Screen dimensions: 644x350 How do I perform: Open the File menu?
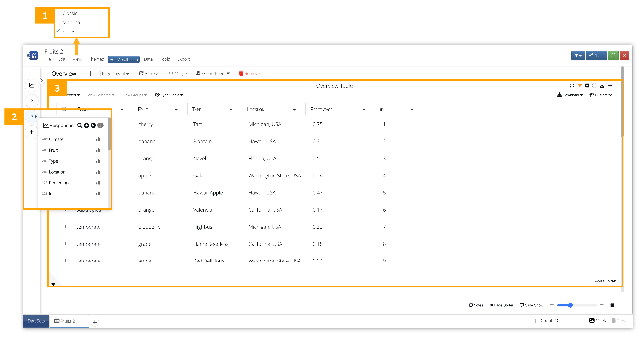(x=48, y=59)
